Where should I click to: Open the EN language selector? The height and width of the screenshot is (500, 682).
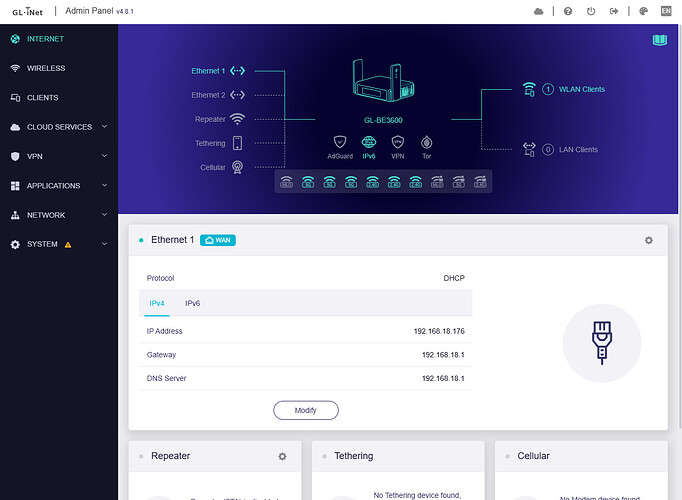(666, 11)
